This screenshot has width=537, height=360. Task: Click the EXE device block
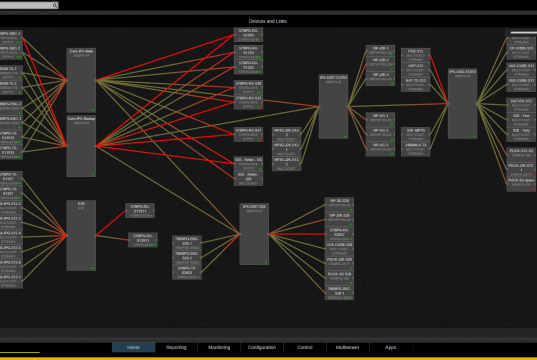click(81, 235)
